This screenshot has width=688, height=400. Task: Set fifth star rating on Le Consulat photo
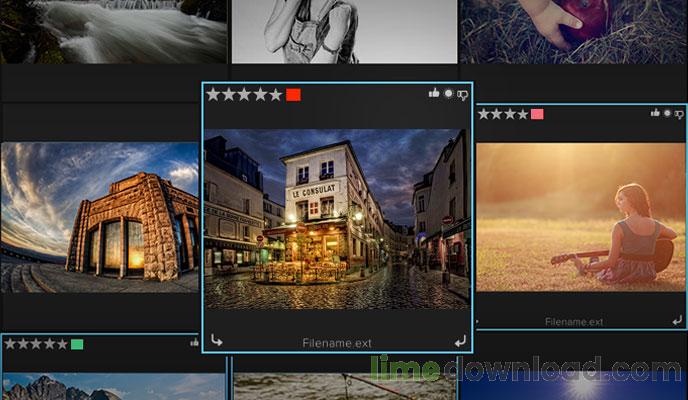276,95
